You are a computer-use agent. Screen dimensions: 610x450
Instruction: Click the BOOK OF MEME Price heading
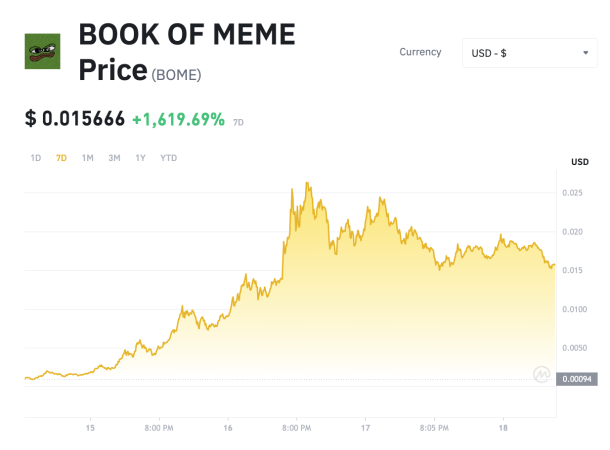(186, 35)
